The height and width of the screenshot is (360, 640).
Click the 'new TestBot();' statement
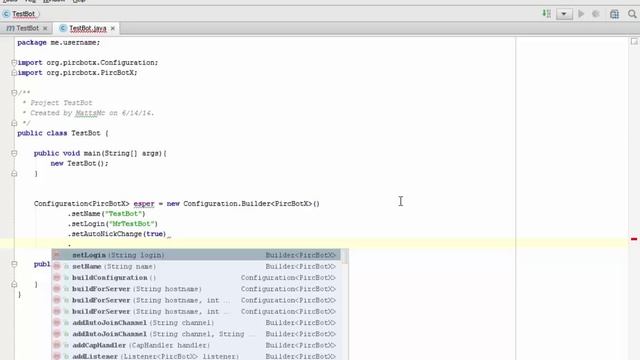tap(80, 163)
